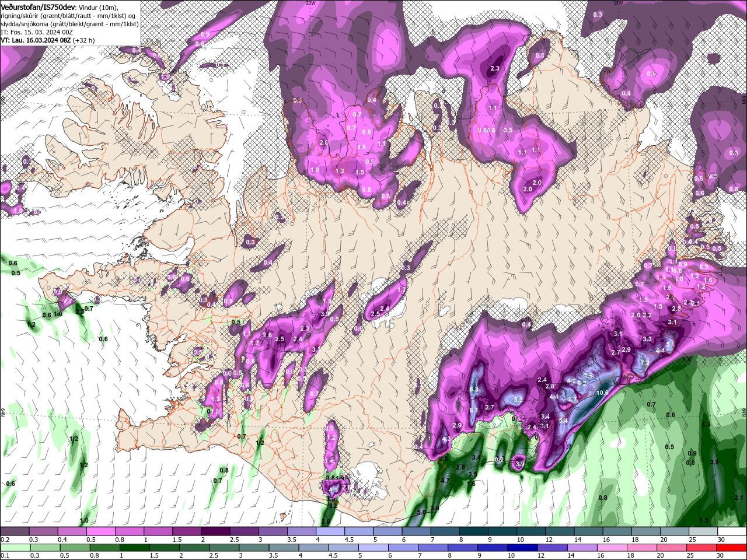747x560 pixels.
Task: Pick the darkest purple 2 swatch, upper legend row
Action: 215,531
